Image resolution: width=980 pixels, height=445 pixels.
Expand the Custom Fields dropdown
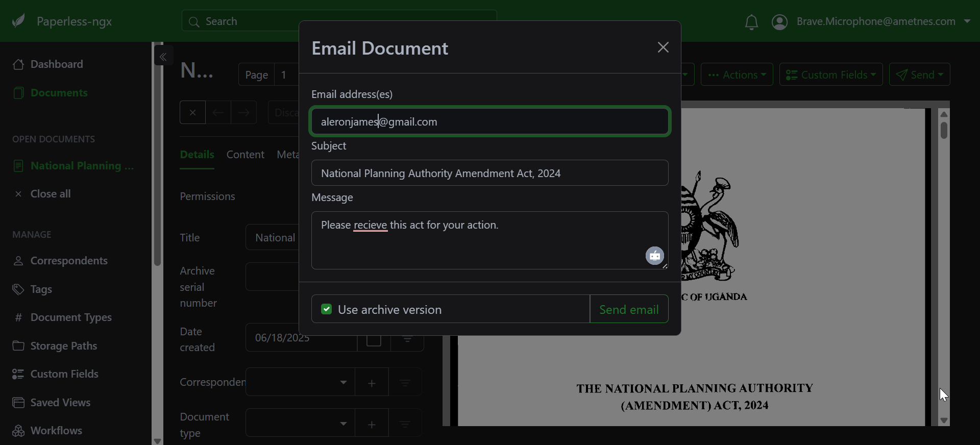click(830, 75)
